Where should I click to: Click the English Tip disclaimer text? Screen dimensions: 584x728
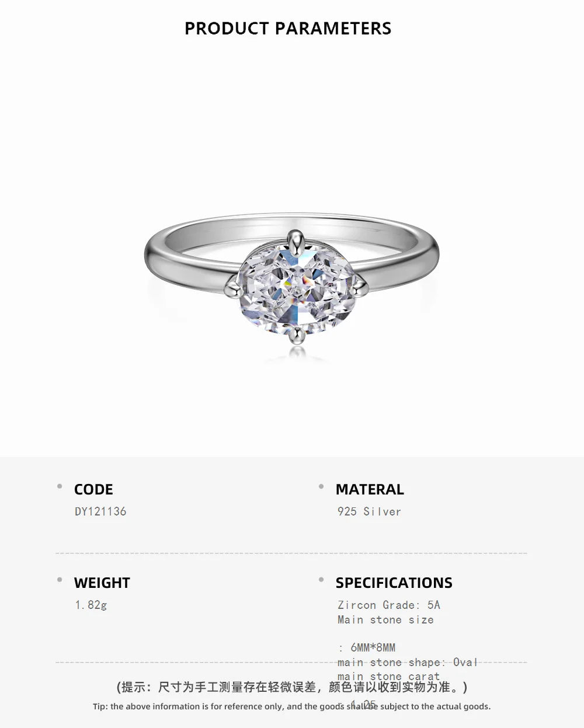292,706
